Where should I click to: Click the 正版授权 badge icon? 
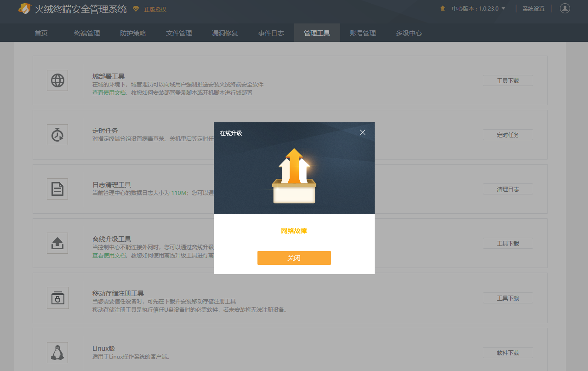pyautogui.click(x=135, y=9)
